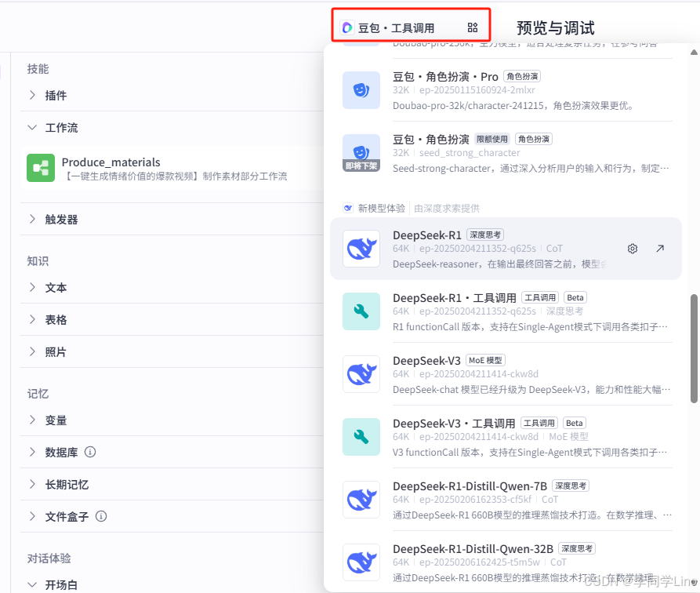Click the model list scrollbar thumb
This screenshot has height=593, width=700.
(x=695, y=348)
